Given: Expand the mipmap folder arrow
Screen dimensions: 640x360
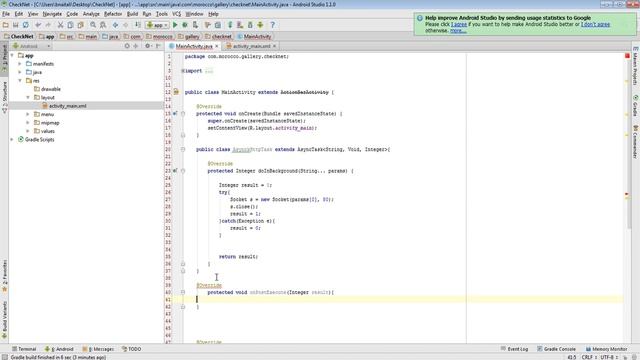Looking at the screenshot, I should [28, 122].
